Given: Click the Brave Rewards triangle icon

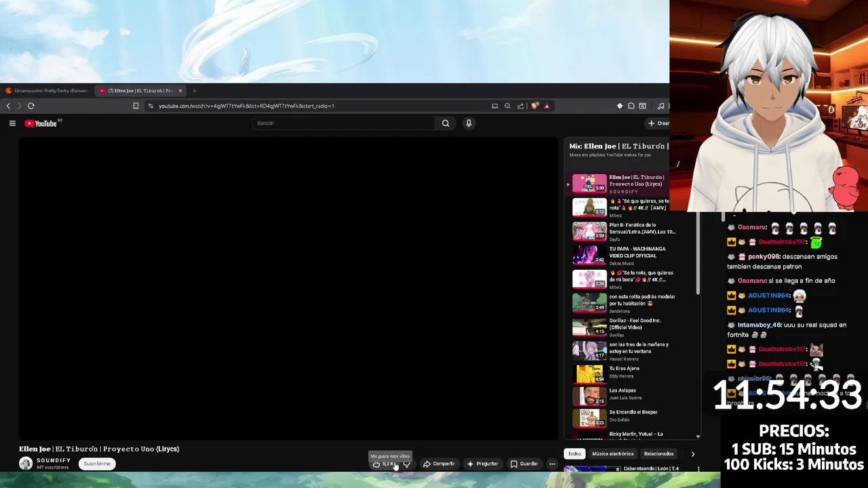Looking at the screenshot, I should [x=547, y=106].
